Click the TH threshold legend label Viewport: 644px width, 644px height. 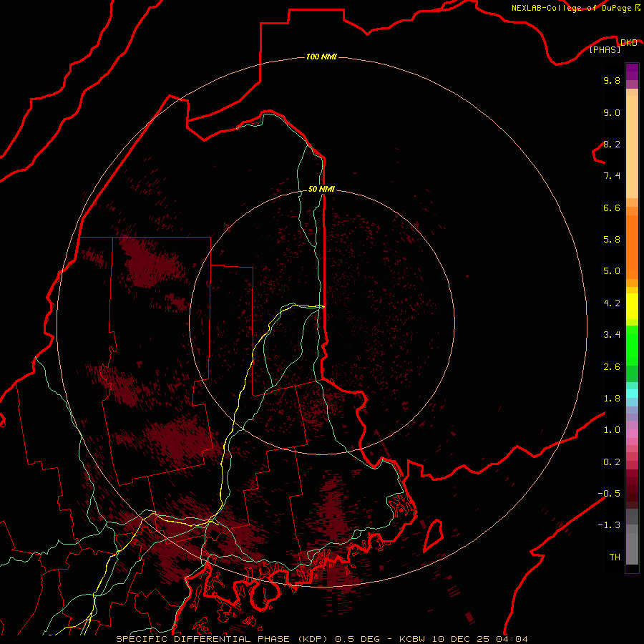tap(615, 557)
